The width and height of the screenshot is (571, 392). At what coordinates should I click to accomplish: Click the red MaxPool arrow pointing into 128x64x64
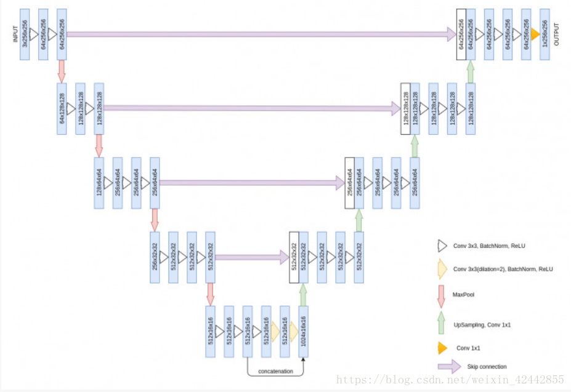pyautogui.click(x=99, y=146)
